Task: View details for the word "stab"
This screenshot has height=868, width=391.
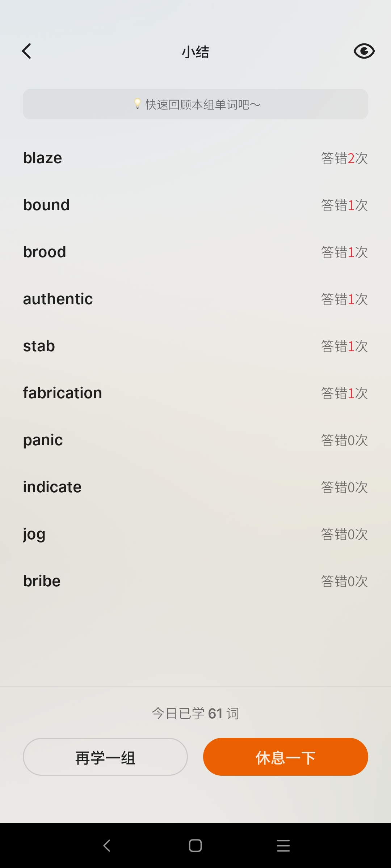Action: (x=39, y=346)
